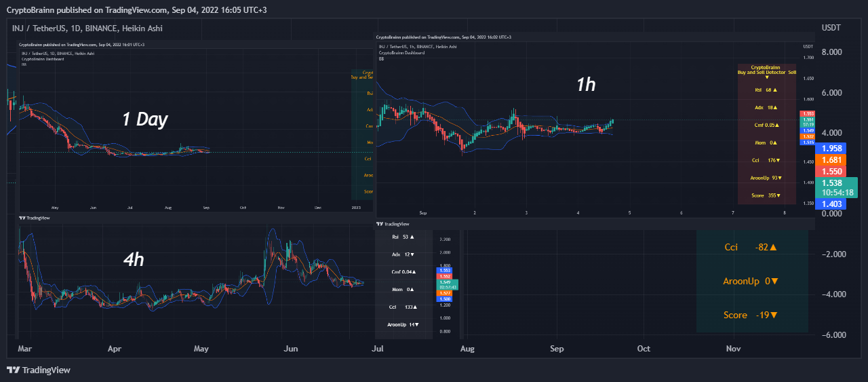Image resolution: width=868 pixels, height=382 pixels.
Task: Click 'AroonUp 93' in the 1h dashboard
Action: 766,178
